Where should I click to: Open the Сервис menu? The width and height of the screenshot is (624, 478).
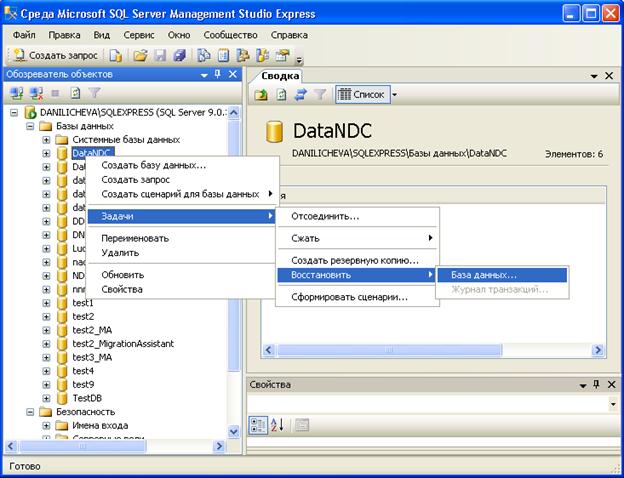pos(139,35)
